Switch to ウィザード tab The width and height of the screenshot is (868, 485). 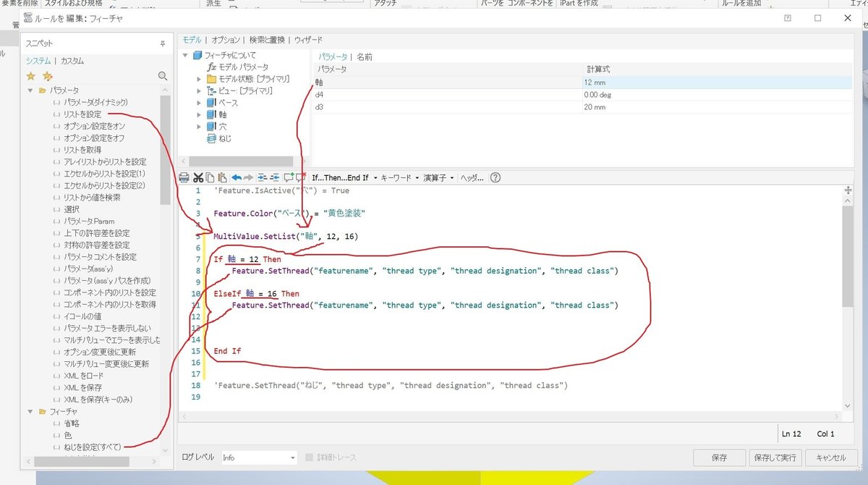308,40
